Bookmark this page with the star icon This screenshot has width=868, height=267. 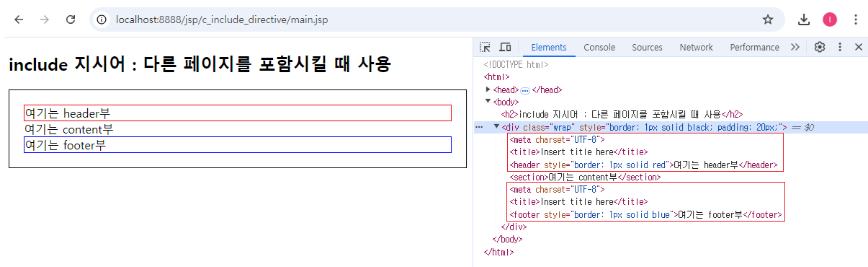tap(768, 19)
